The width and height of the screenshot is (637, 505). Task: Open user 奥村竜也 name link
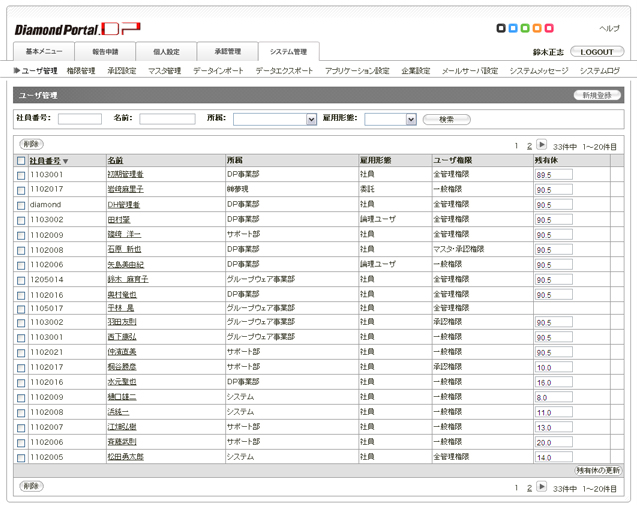click(x=122, y=295)
